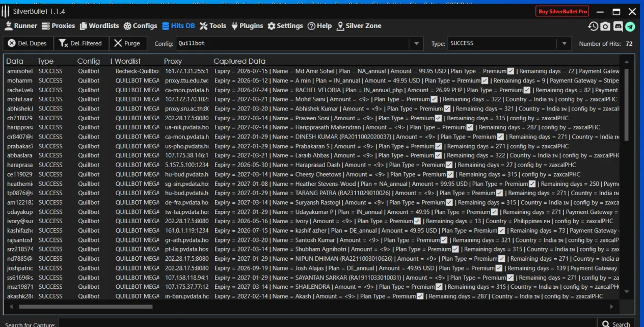Image resolution: width=644 pixels, height=327 pixels.
Task: Click the proxy cell proxy.sru.ac.th:80
Action: [186, 108]
